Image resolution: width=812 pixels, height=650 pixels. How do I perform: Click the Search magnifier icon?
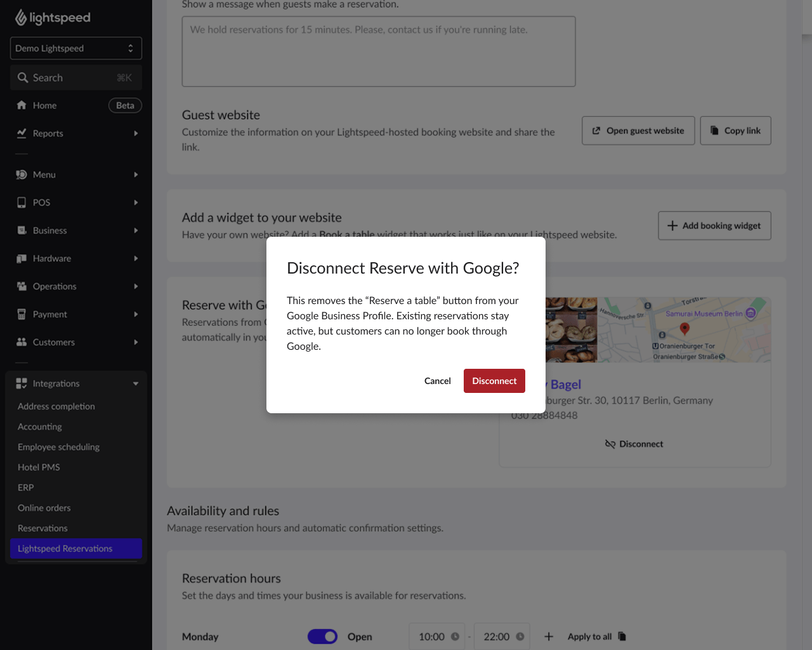tap(23, 77)
